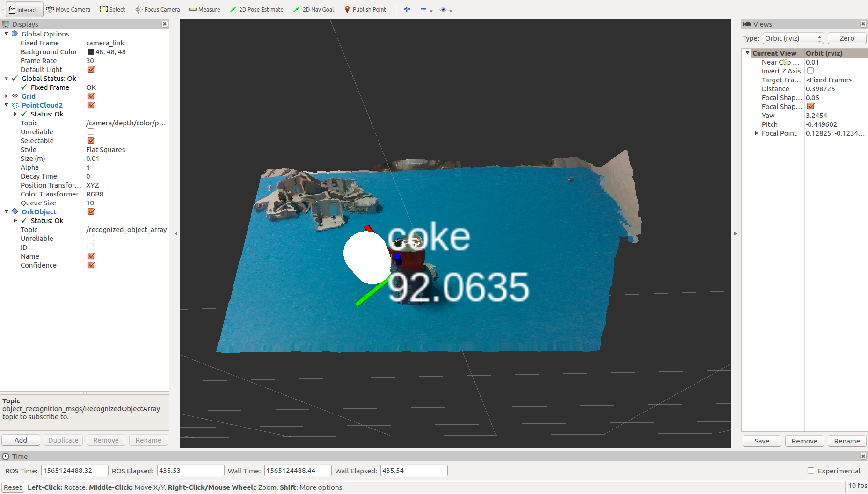Expand the Grid display tree item
The height and width of the screenshot is (494, 868).
pos(7,96)
